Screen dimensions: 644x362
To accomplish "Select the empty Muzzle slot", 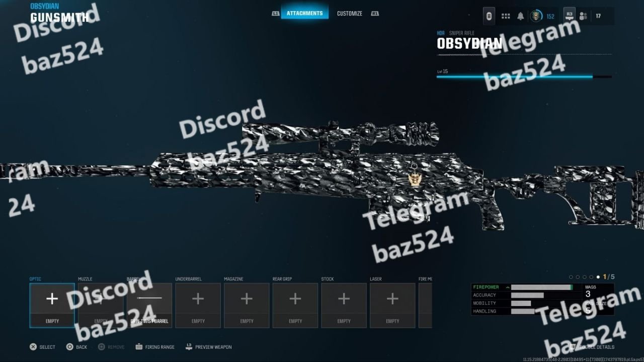I will [x=101, y=306].
